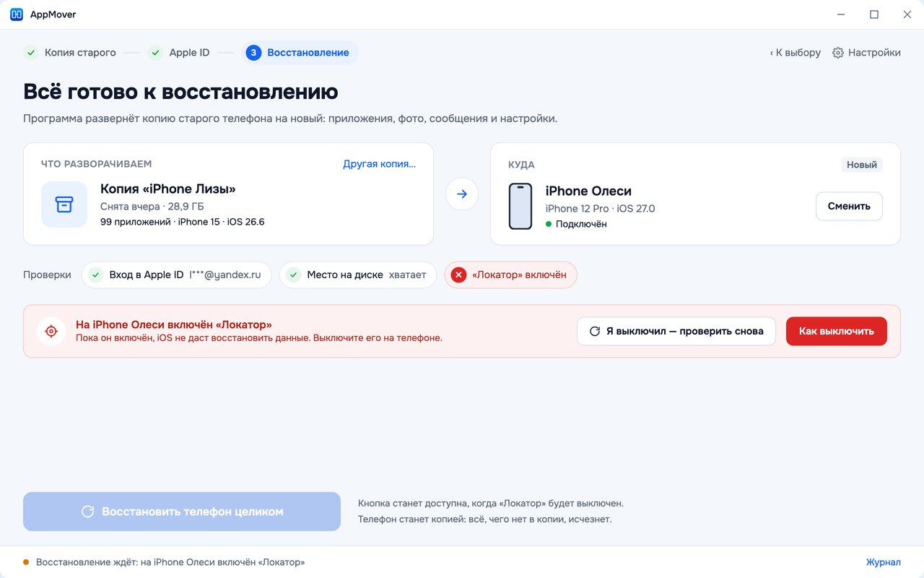
Task: Click the heading Всё готово к восстановлению
Action: coord(180,92)
